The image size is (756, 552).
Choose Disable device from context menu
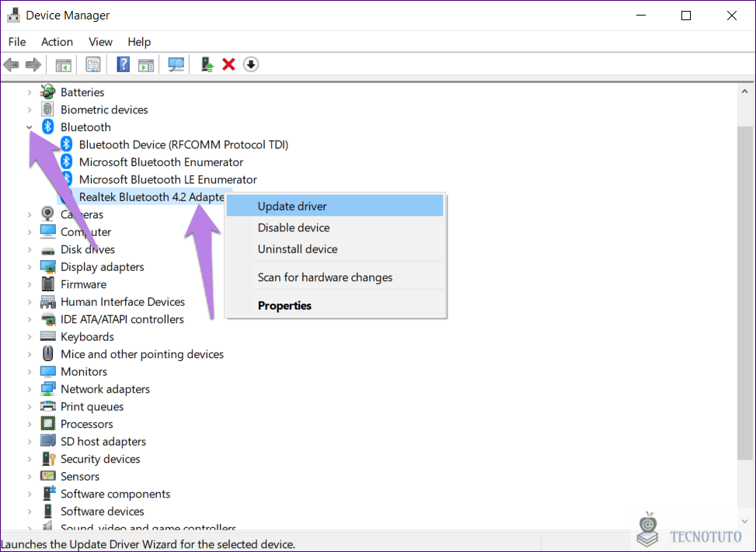335,227
